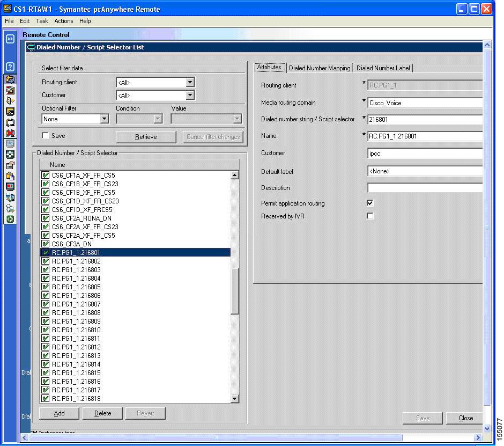Screen dimensions: 504x446
Task: Click the check icon beside RC.PG1_1.216818
Action: point(46,399)
